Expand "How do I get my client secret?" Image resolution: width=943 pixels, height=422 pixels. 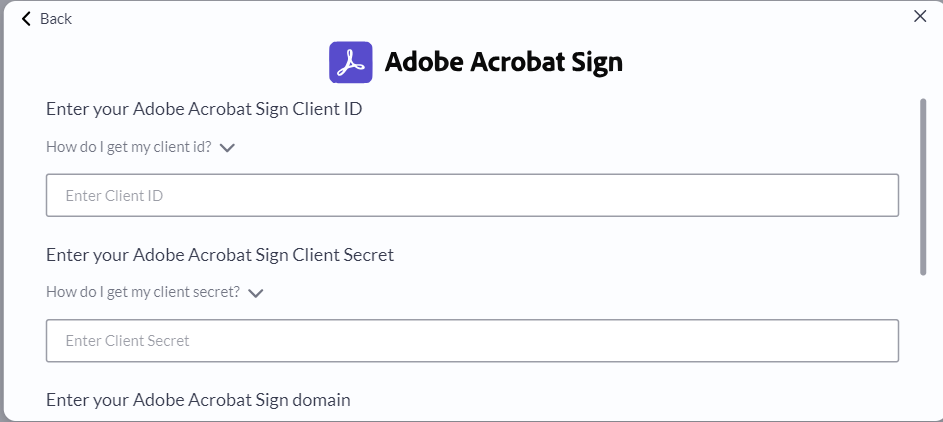pos(143,292)
